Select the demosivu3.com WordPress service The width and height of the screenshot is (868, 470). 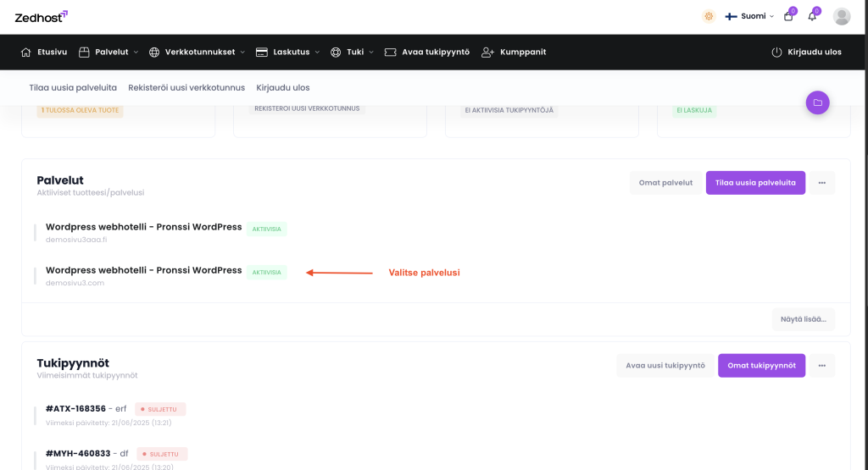point(143,271)
